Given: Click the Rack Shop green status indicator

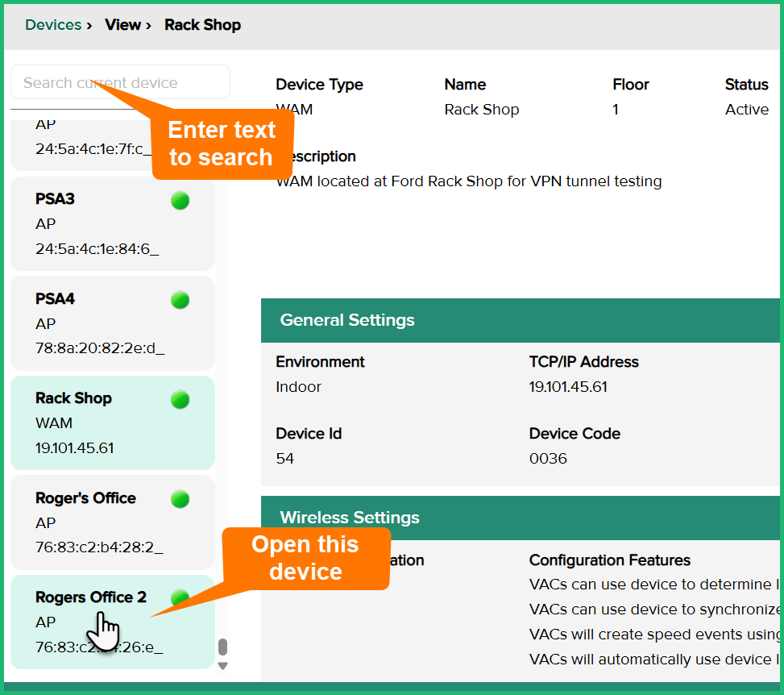Looking at the screenshot, I should point(180,400).
